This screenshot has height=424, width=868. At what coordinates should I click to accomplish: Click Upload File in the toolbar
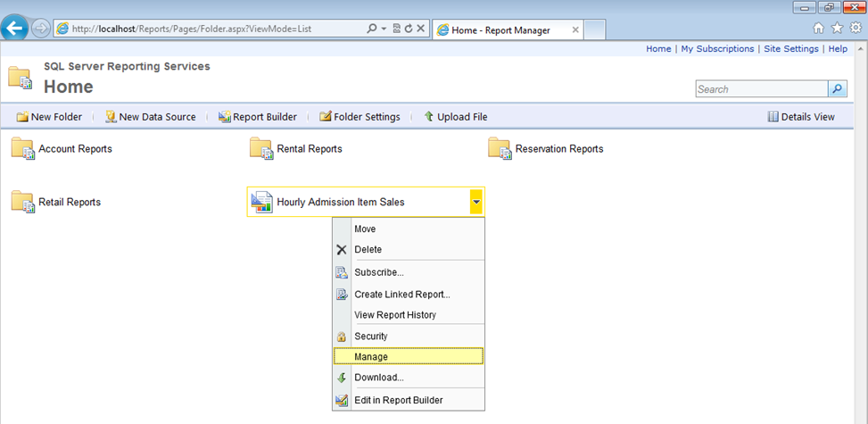pos(455,117)
